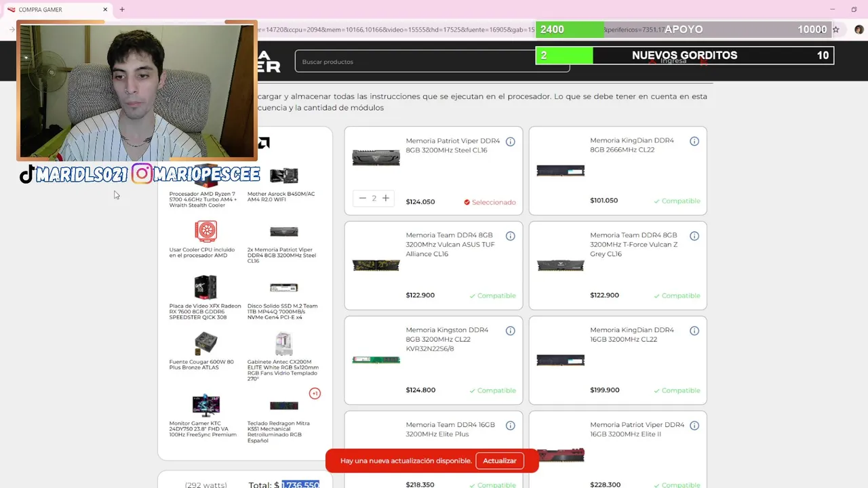The height and width of the screenshot is (488, 868).
Task: Click the Actualizar button in red banner
Action: tap(500, 461)
